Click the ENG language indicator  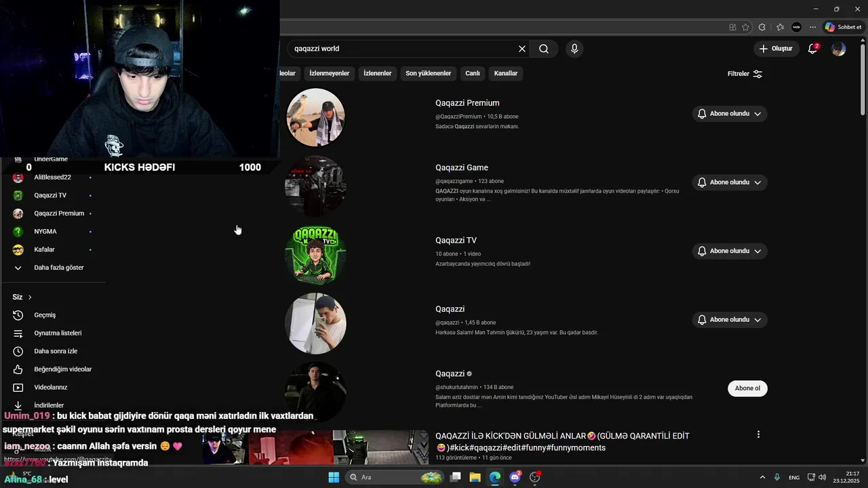(x=793, y=478)
